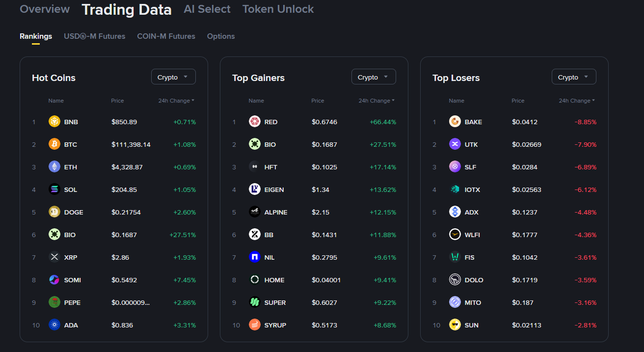Image resolution: width=644 pixels, height=352 pixels.
Task: Click the Dogecoin DOGE icon
Action: (54, 212)
